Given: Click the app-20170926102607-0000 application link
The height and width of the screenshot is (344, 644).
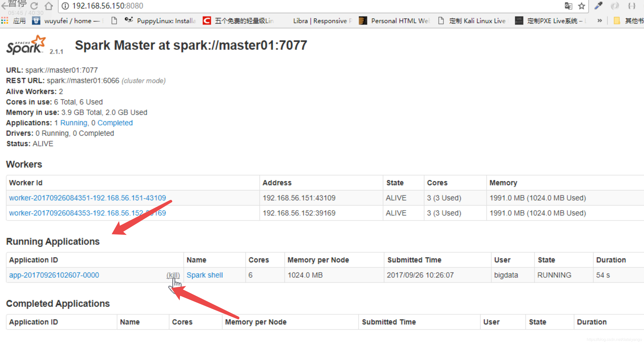Looking at the screenshot, I should 54,275.
